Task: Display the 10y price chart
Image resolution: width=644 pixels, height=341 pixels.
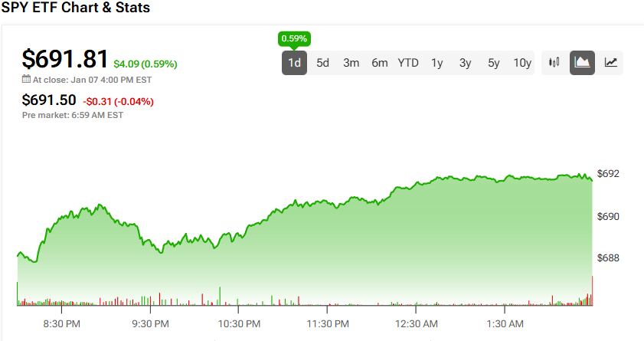Action: [x=522, y=63]
